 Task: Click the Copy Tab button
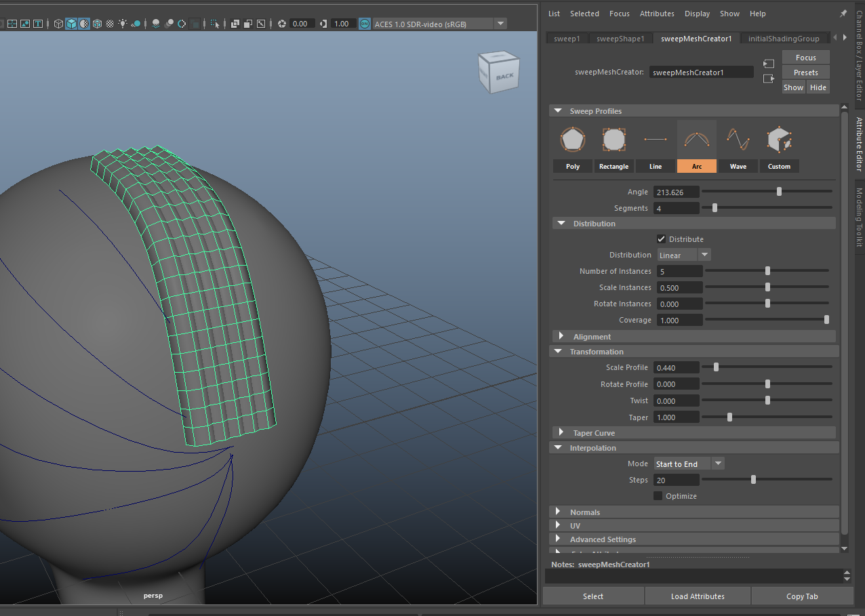coord(802,596)
